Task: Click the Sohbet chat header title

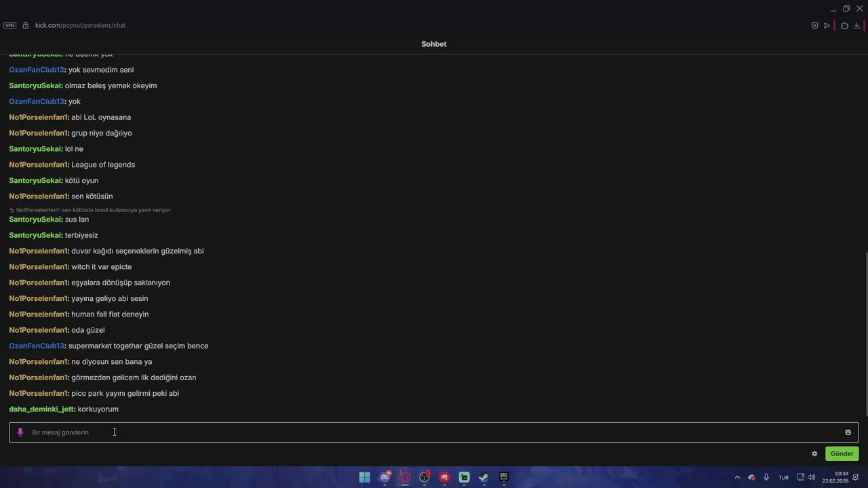Action: pyautogui.click(x=434, y=44)
